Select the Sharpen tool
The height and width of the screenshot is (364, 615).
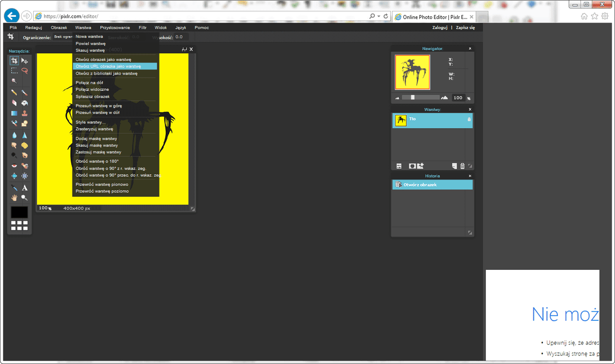(25, 135)
